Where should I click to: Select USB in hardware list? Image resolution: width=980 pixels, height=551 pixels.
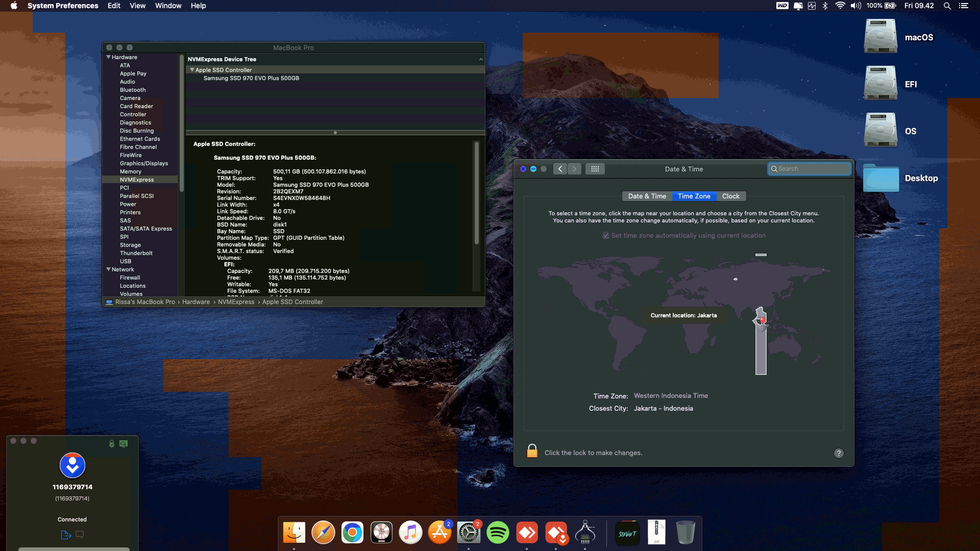point(125,261)
